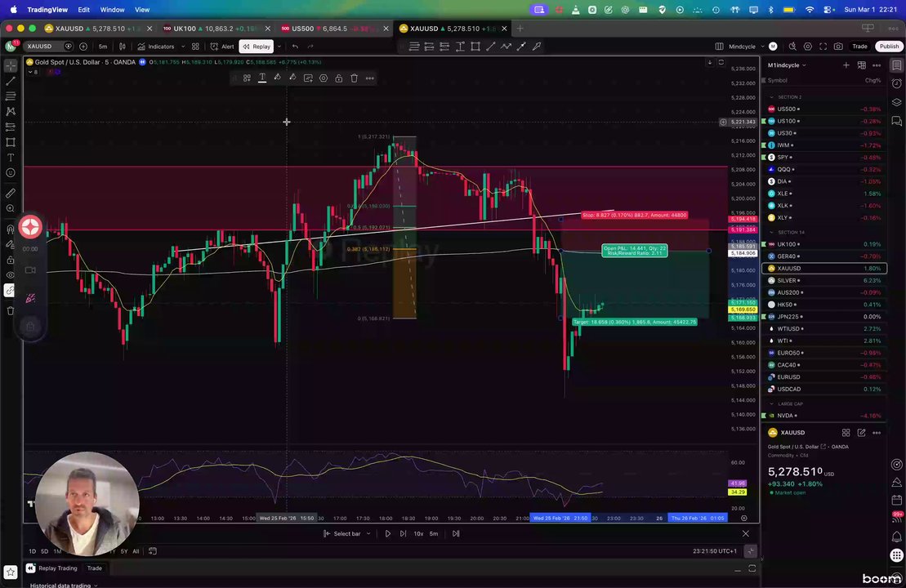
Task: Toggle Hide All Drawings eye icon
Action: point(11,275)
